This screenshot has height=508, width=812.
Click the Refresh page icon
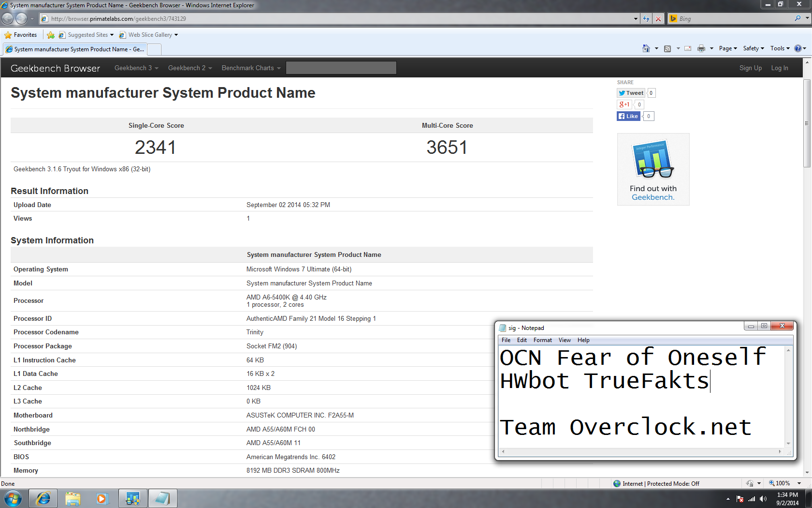coord(646,18)
